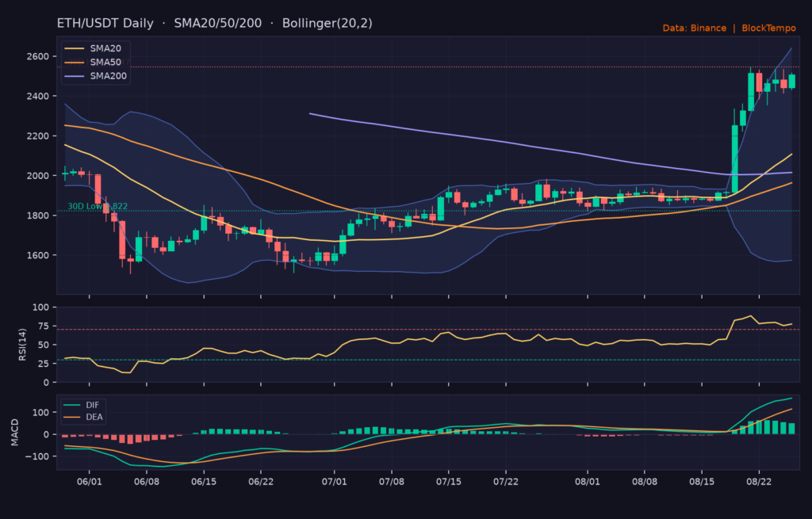Image resolution: width=812 pixels, height=519 pixels.
Task: Click the 2200 price axis label
Action: click(38, 136)
